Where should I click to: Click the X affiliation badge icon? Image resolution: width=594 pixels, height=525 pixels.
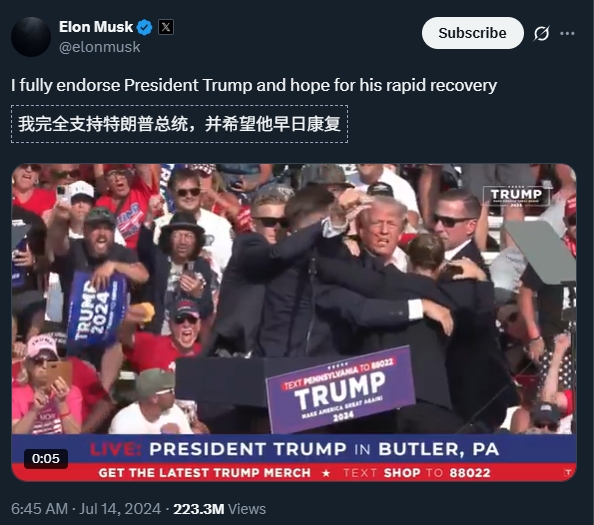pyautogui.click(x=166, y=27)
